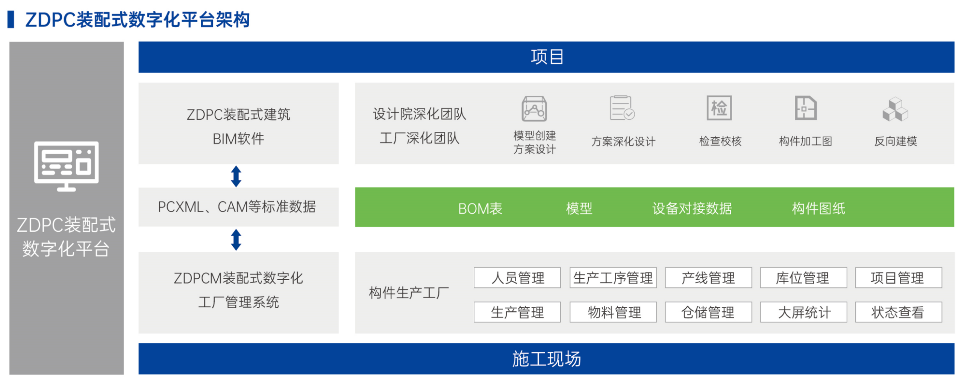Select the 反向建模 cubes icon
Image resolution: width=980 pixels, height=389 pixels.
tap(895, 109)
